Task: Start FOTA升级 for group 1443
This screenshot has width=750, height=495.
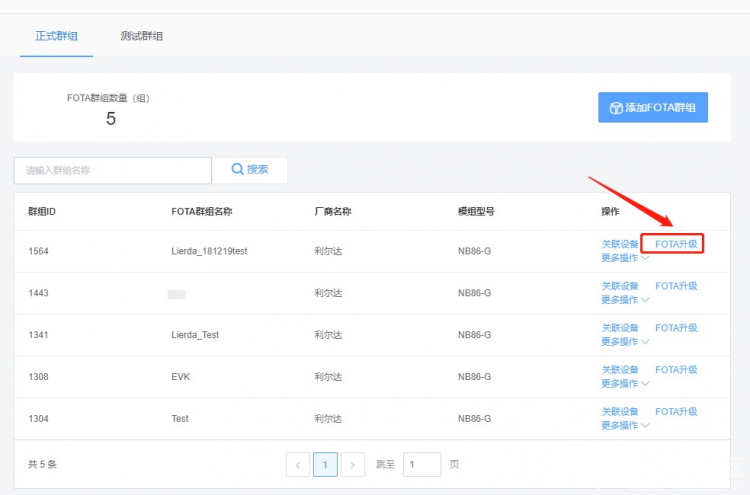Action: point(676,286)
